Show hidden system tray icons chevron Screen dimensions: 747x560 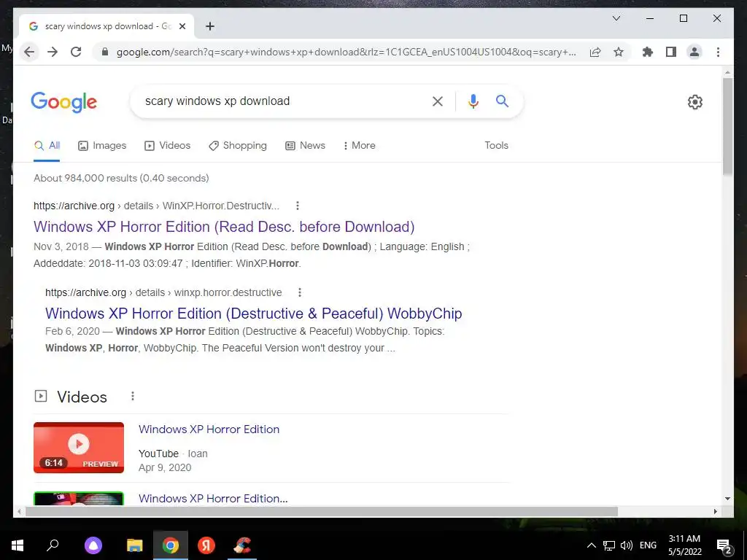click(591, 545)
